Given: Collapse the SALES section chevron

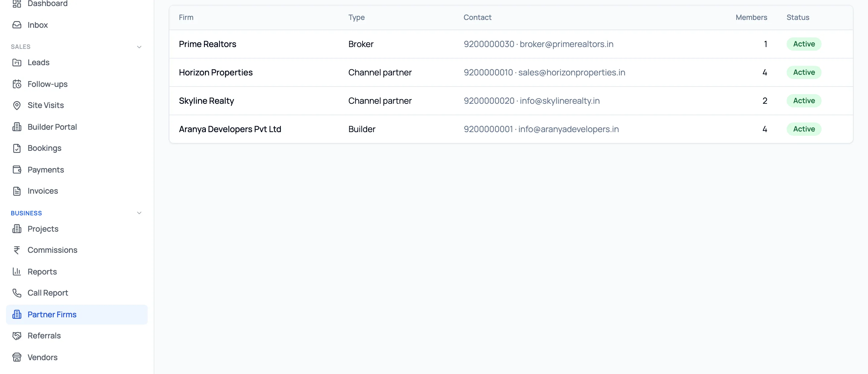Looking at the screenshot, I should (139, 47).
